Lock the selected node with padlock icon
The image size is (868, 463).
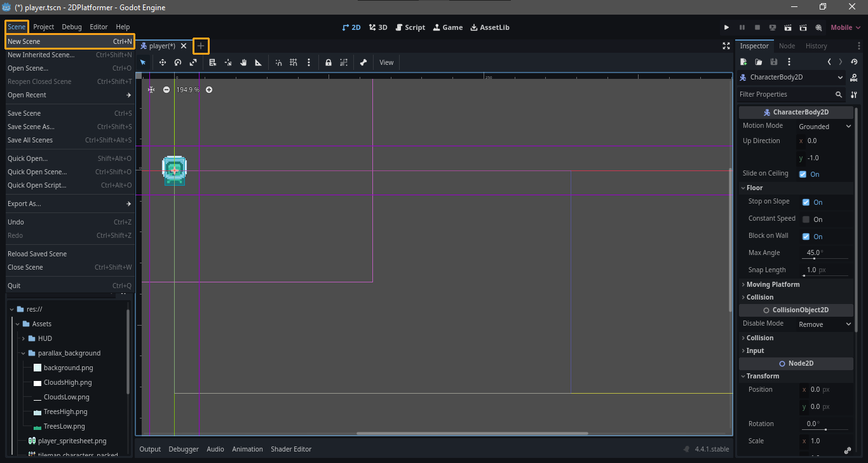coord(329,62)
